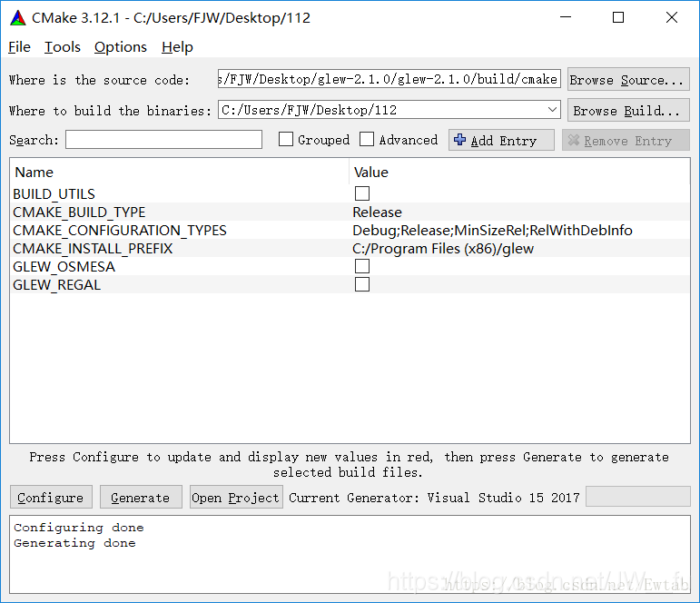Select the CMAKE_CONFIGURATION_TYPES entry name
This screenshot has height=603, width=700.
[120, 231]
